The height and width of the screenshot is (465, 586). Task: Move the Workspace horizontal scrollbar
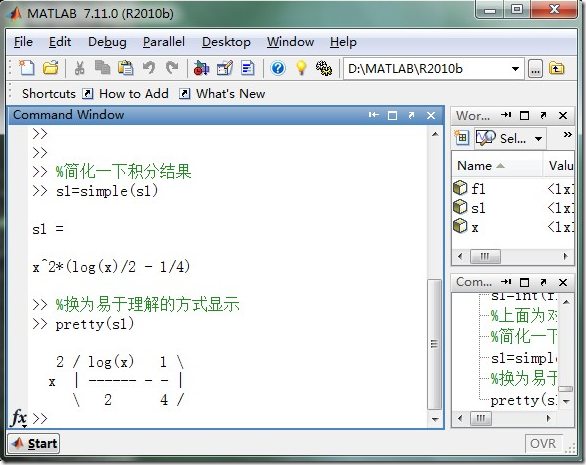click(x=485, y=256)
